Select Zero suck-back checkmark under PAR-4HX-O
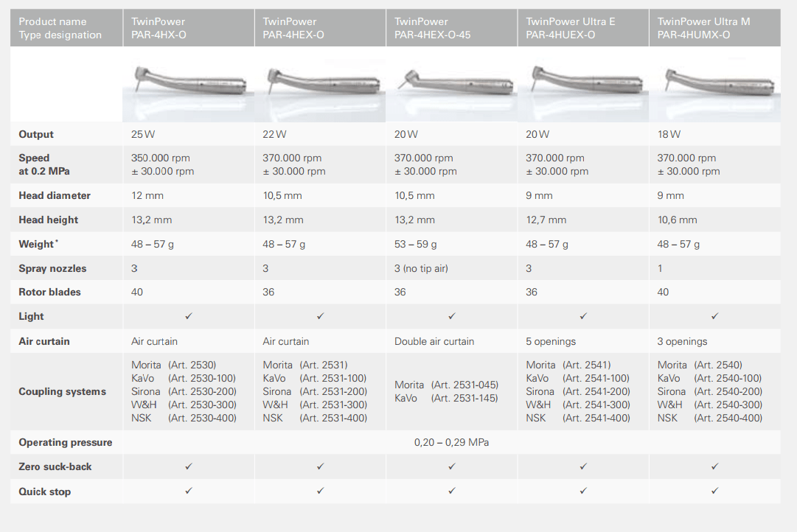 click(x=189, y=466)
